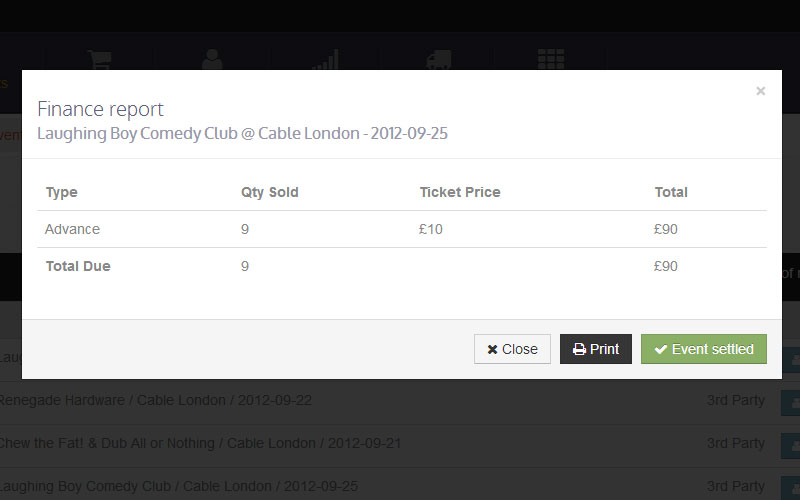
Task: Select the delivery truck navigation icon
Action: click(438, 59)
